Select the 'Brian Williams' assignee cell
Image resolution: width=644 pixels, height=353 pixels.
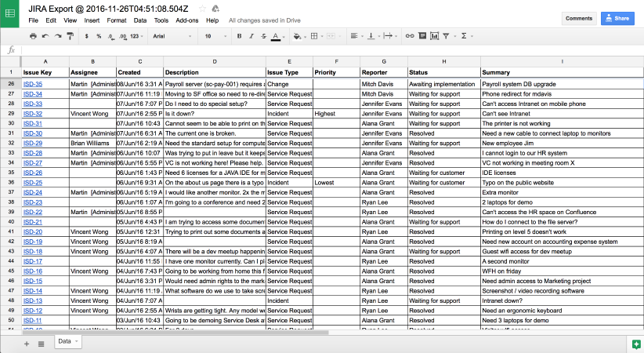coord(92,144)
